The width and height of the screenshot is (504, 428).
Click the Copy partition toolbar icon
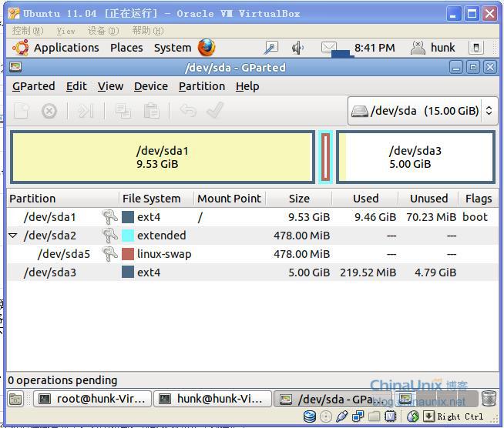click(x=123, y=111)
